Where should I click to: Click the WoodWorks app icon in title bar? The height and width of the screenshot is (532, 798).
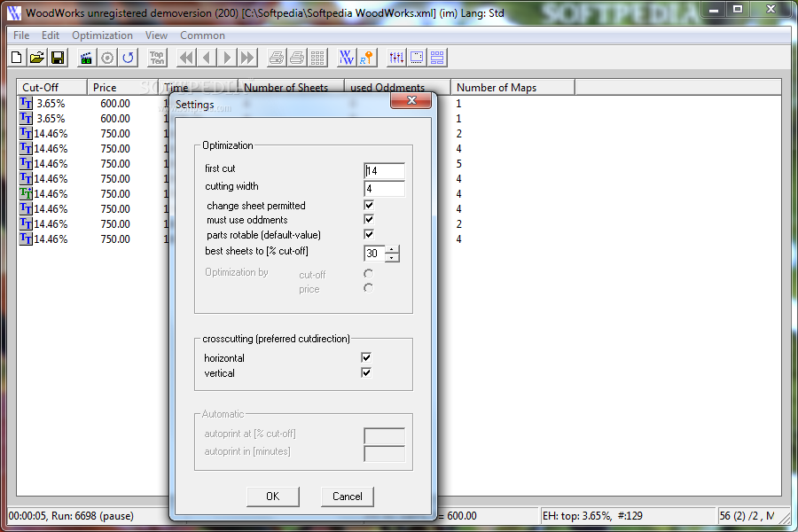click(13, 12)
